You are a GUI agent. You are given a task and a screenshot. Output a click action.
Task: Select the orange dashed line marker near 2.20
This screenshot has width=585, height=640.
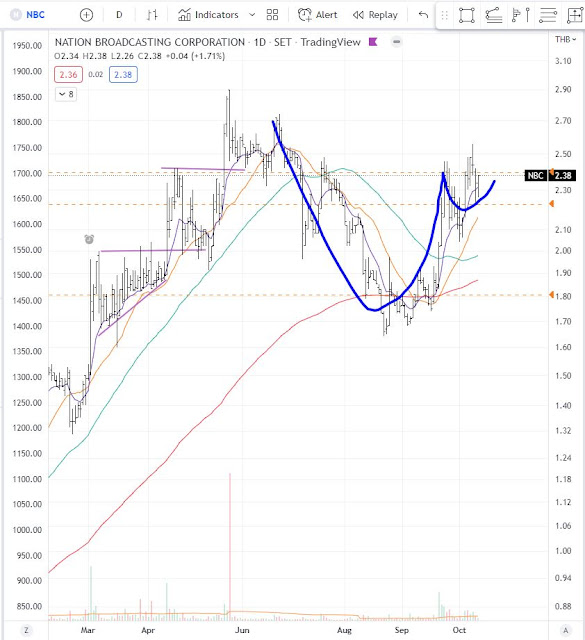551,204
